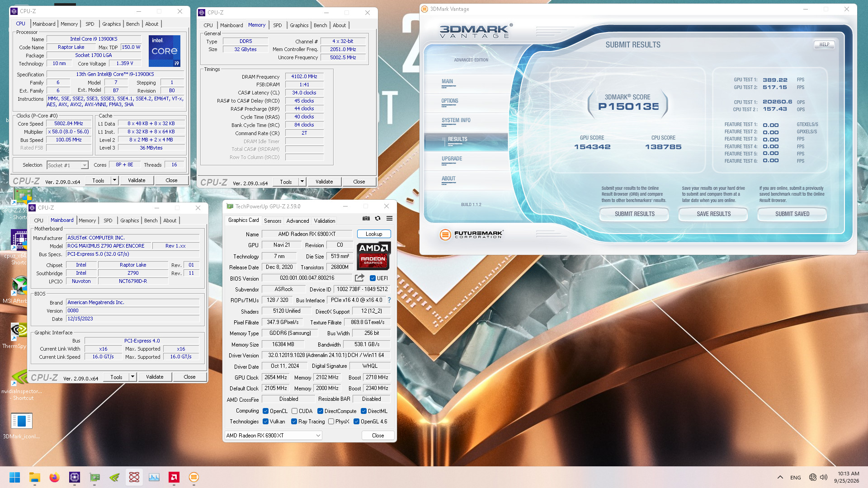Viewport: 868px width, 488px height.
Task: Click the NVIDIA Inspector taskbar icon
Action: (x=114, y=477)
